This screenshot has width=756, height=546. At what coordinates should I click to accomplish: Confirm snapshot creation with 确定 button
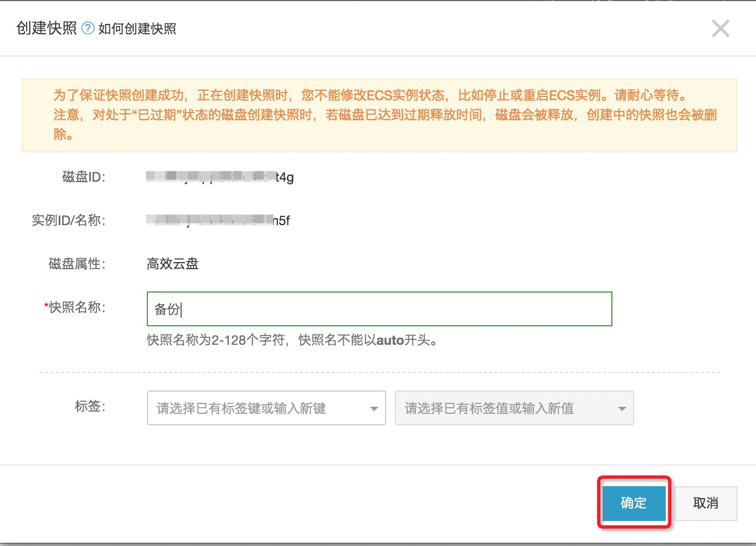634,503
